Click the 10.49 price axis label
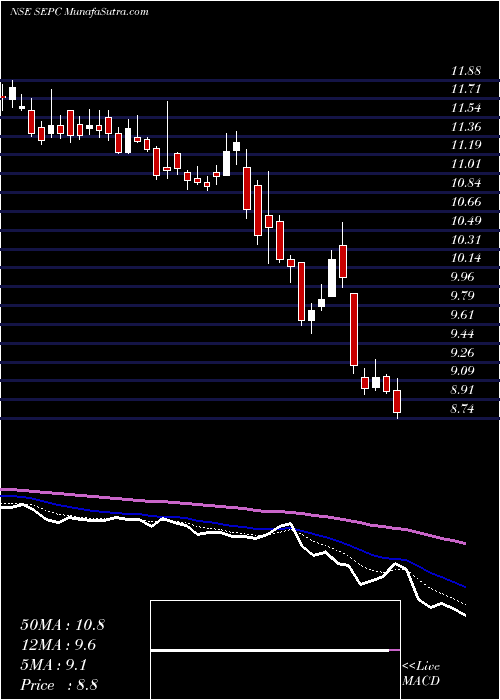The image size is (500, 700). coord(466,221)
